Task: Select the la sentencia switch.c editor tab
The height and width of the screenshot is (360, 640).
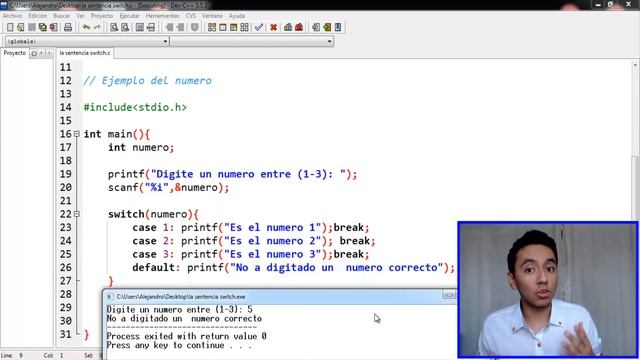Action: tap(85, 53)
